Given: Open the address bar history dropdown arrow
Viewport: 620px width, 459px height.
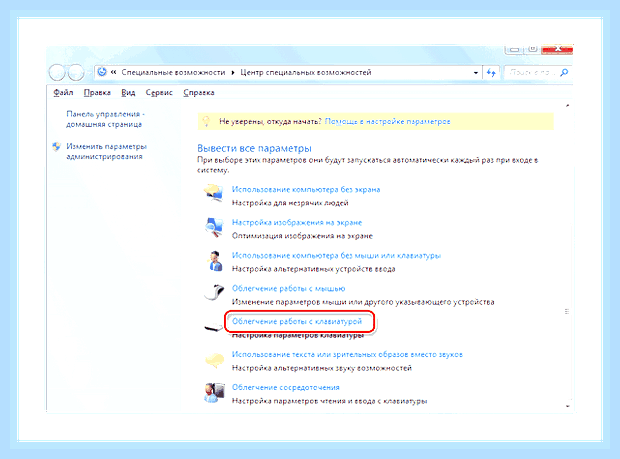Looking at the screenshot, I should click(476, 73).
